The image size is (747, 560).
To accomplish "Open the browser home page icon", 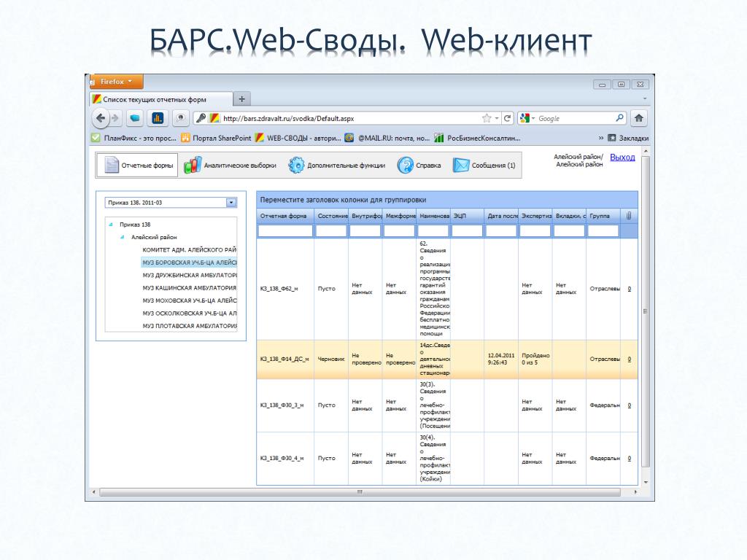I will 639,118.
